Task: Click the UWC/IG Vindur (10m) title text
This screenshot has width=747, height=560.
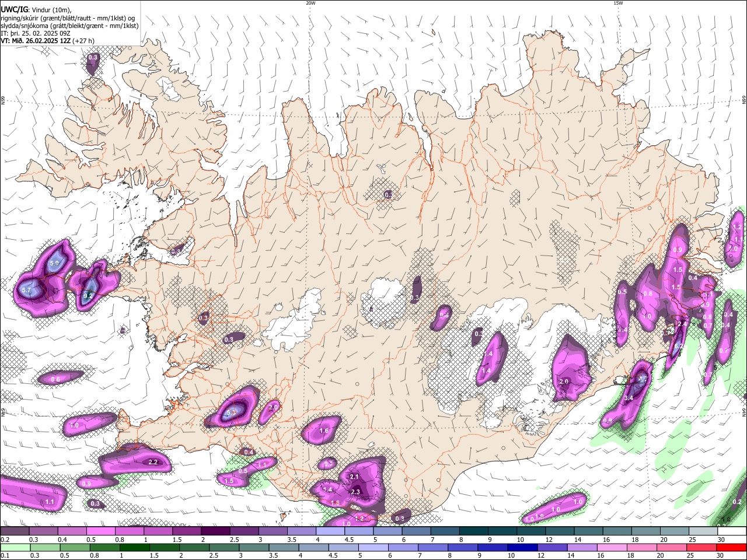Action: click(x=35, y=9)
